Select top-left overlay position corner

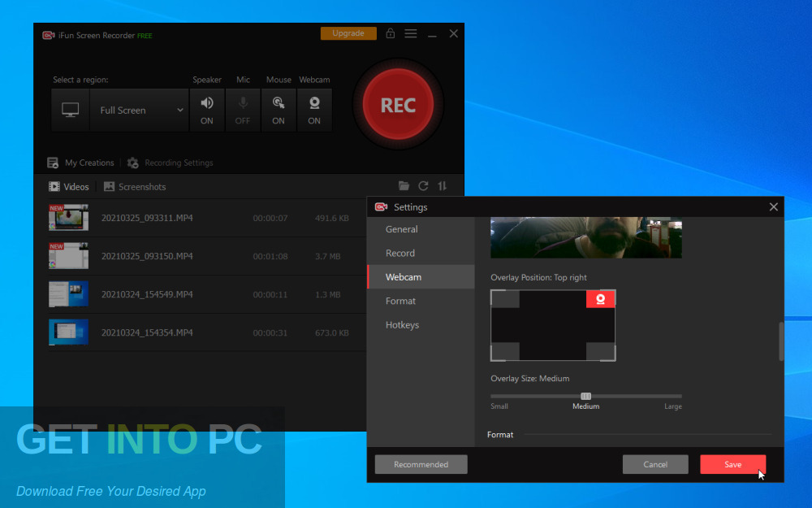click(505, 299)
